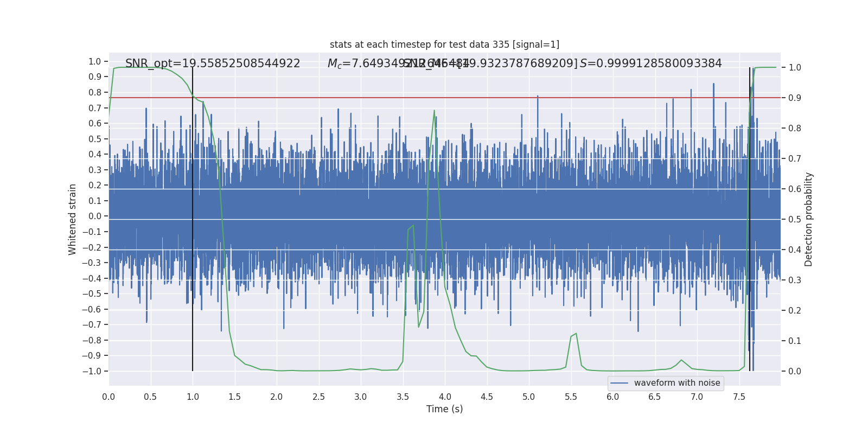Click the x-axis tick label 3.5
The image size is (868, 434).
point(403,397)
